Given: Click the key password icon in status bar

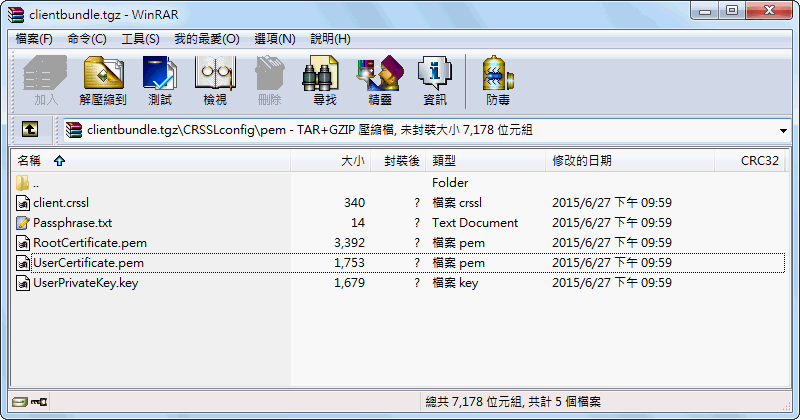Looking at the screenshot, I should coord(39,402).
